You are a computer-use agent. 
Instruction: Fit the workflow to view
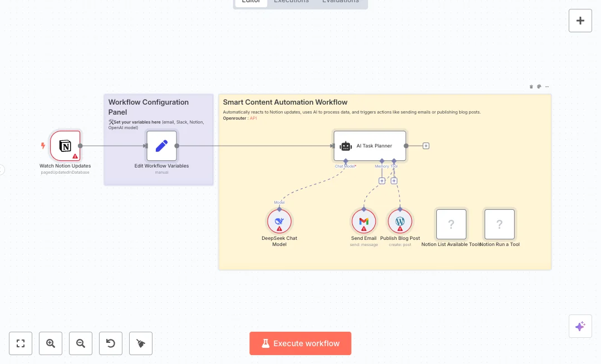tap(21, 343)
